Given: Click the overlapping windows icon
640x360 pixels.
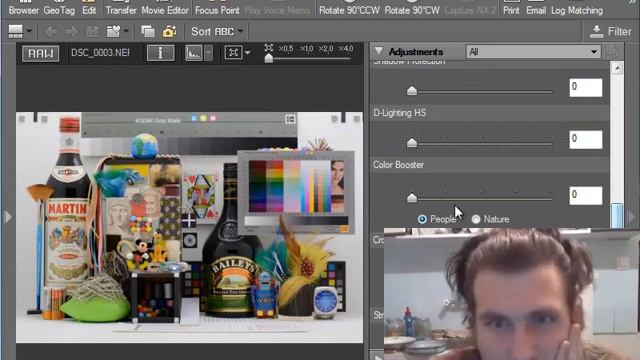Looking at the screenshot, I should (148, 31).
